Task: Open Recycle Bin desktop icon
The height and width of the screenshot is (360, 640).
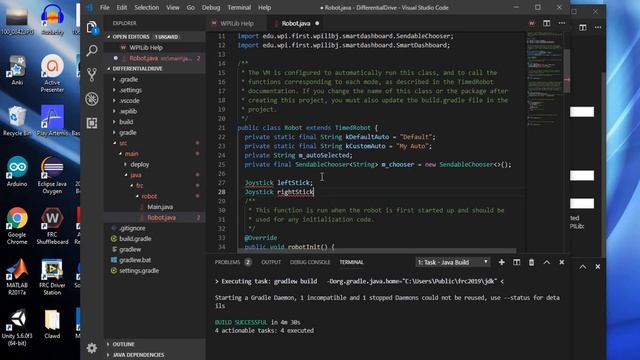Action: tap(17, 121)
